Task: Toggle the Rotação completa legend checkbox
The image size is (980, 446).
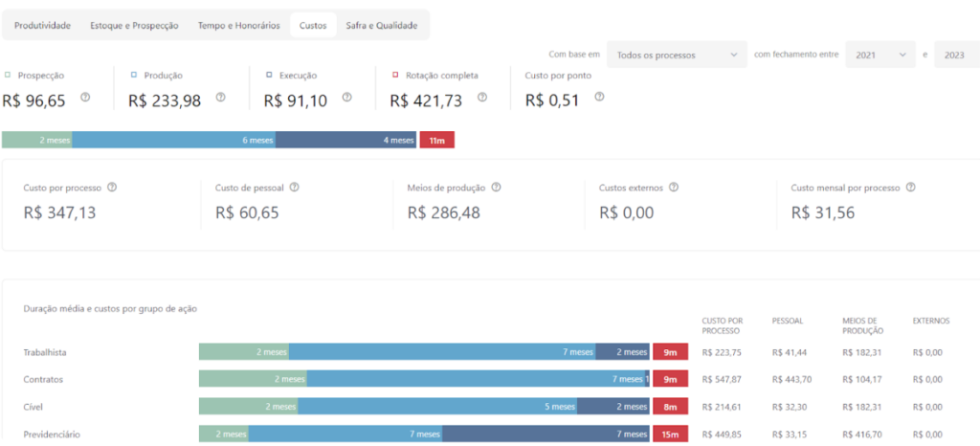Action: 395,75
